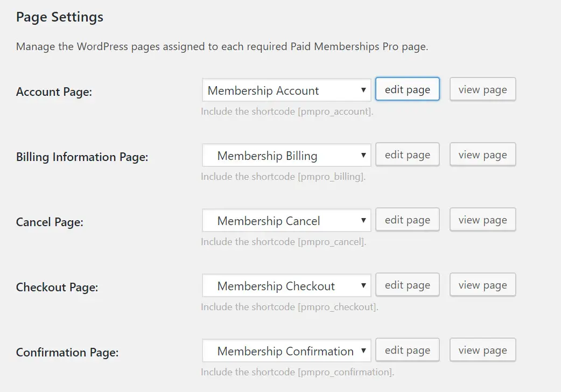Click edit page for Membership Checkout
Viewport: 561px width, 392px height.
(407, 284)
